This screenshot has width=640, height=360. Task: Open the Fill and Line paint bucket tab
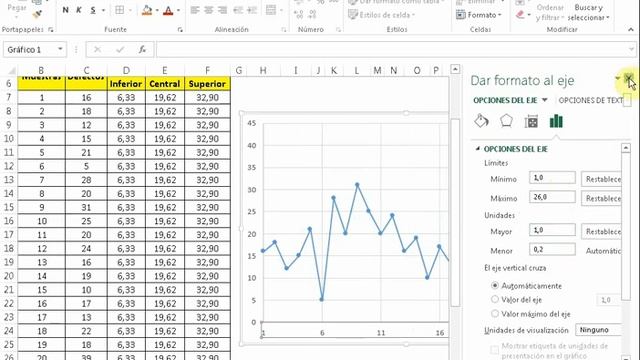[x=481, y=121]
